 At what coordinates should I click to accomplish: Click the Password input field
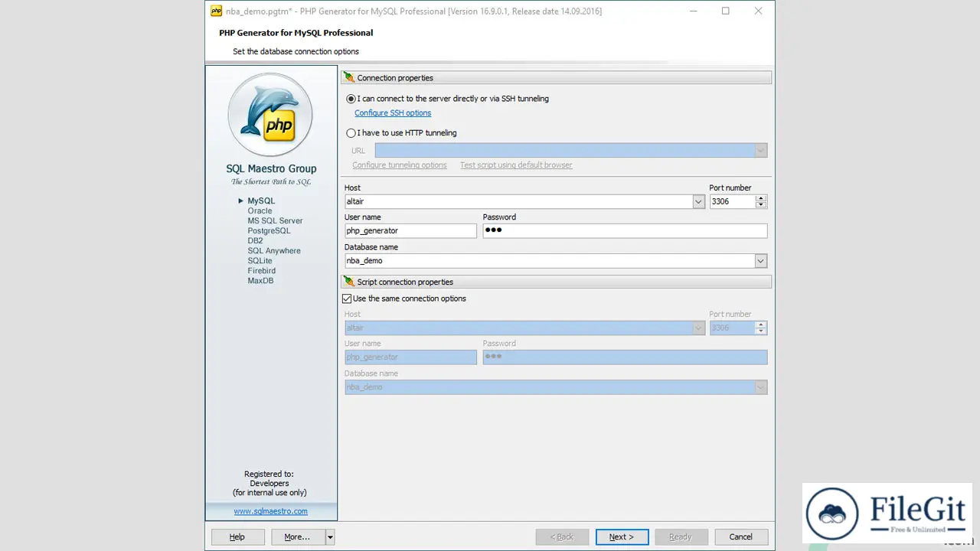tap(625, 230)
